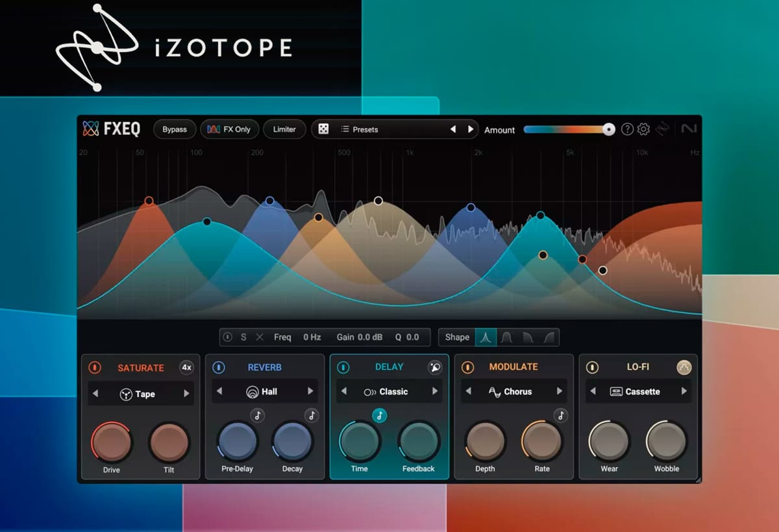Toggle tempo sync note above Decay
Viewport: 779px width, 532px height.
[312, 416]
